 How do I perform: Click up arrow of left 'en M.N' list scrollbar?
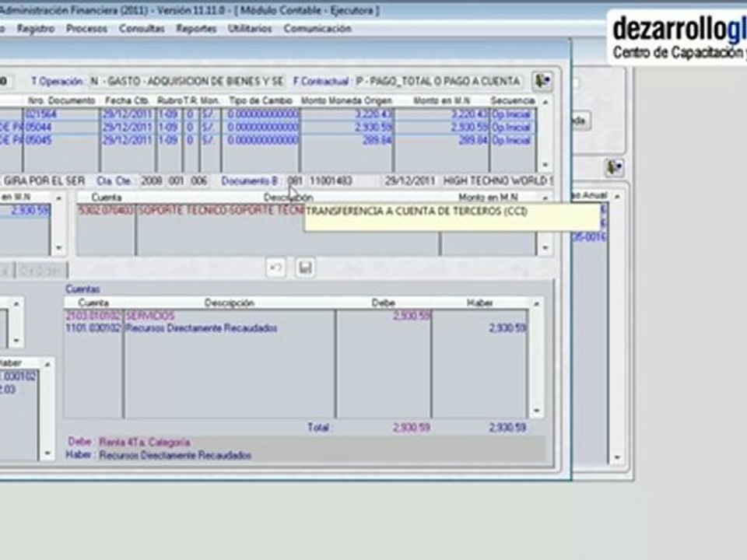pyautogui.click(x=58, y=198)
